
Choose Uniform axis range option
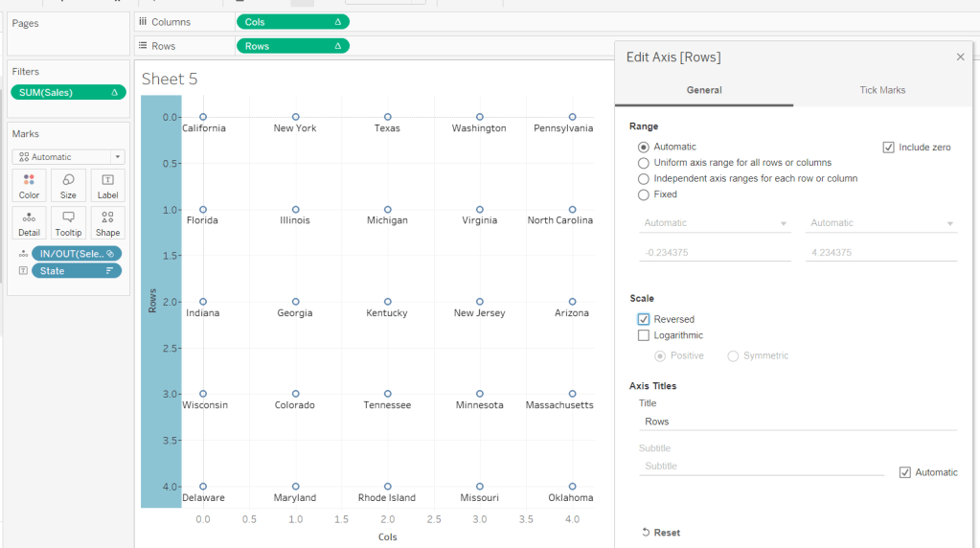pyautogui.click(x=644, y=163)
